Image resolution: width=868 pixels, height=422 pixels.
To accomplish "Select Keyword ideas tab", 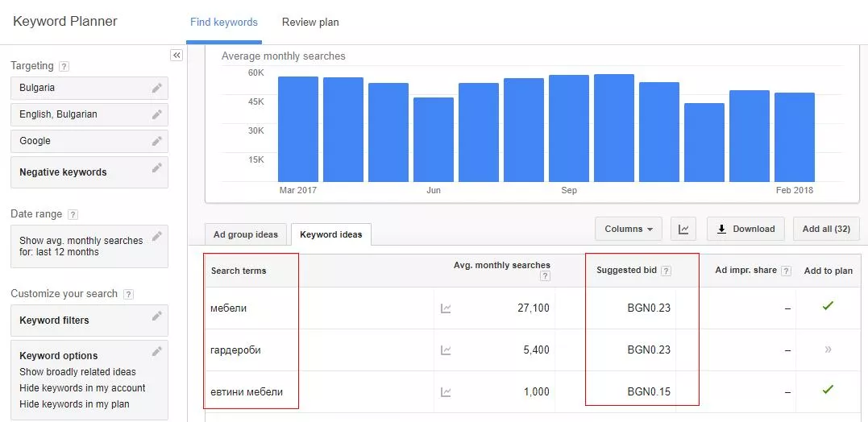I will [x=331, y=234].
